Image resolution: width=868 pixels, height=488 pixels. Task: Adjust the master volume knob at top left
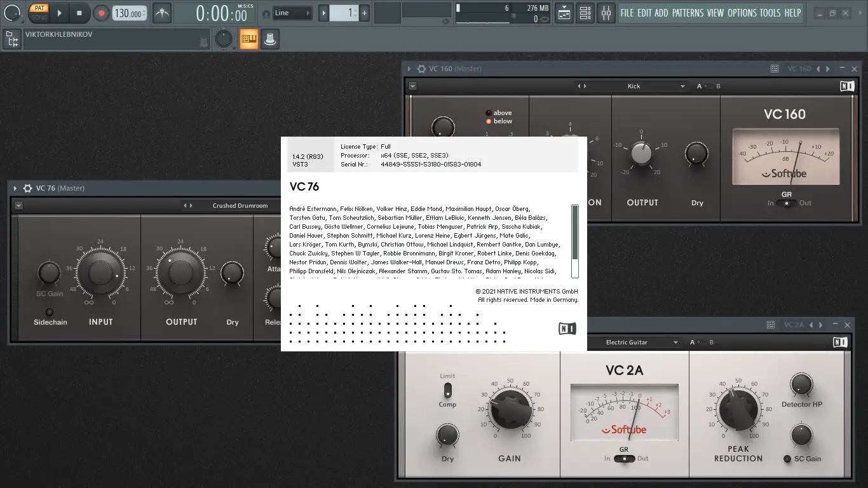point(13,13)
